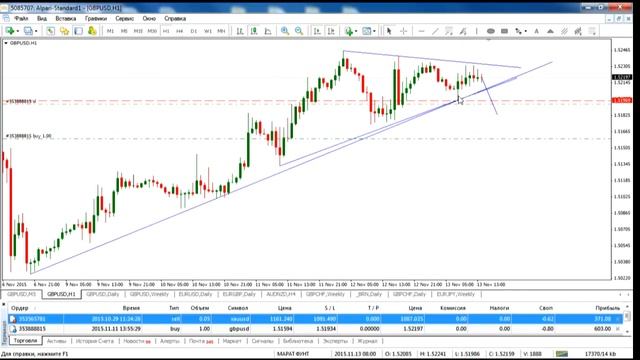640x360 pixels.
Task: Select the M5 timeframe button
Action: pyautogui.click(x=124, y=31)
